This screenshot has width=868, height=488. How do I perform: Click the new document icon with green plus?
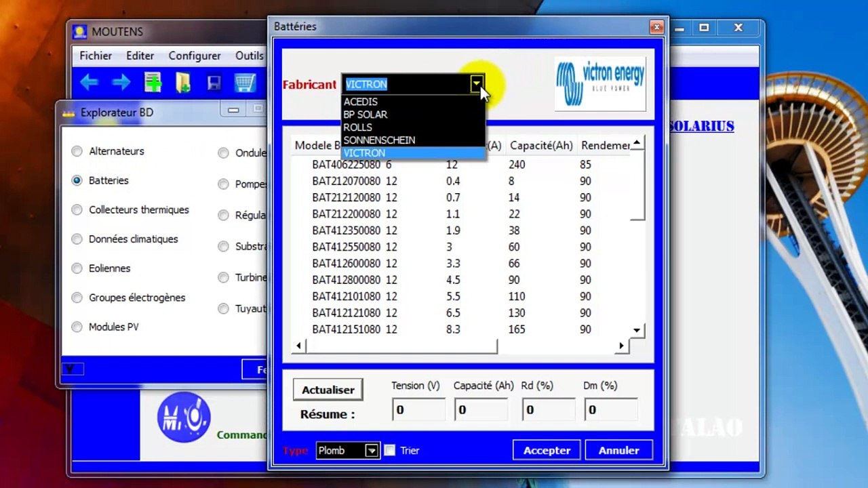[153, 83]
